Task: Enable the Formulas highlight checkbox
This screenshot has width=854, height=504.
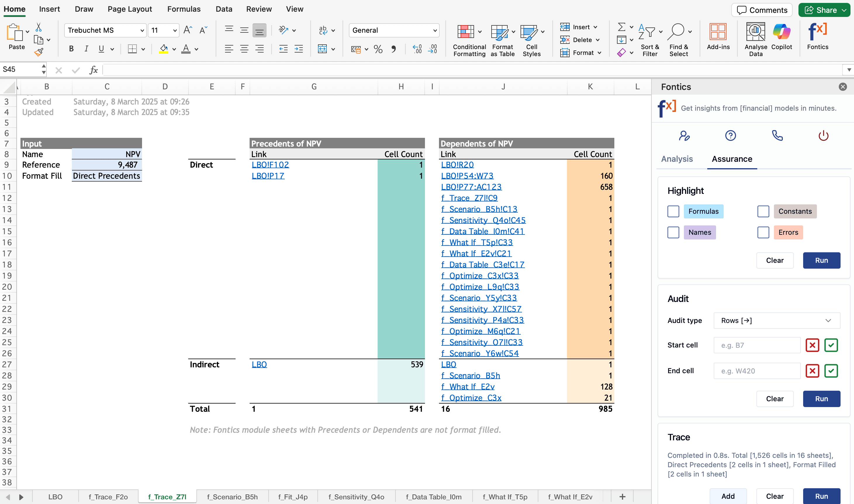Action: pyautogui.click(x=673, y=211)
